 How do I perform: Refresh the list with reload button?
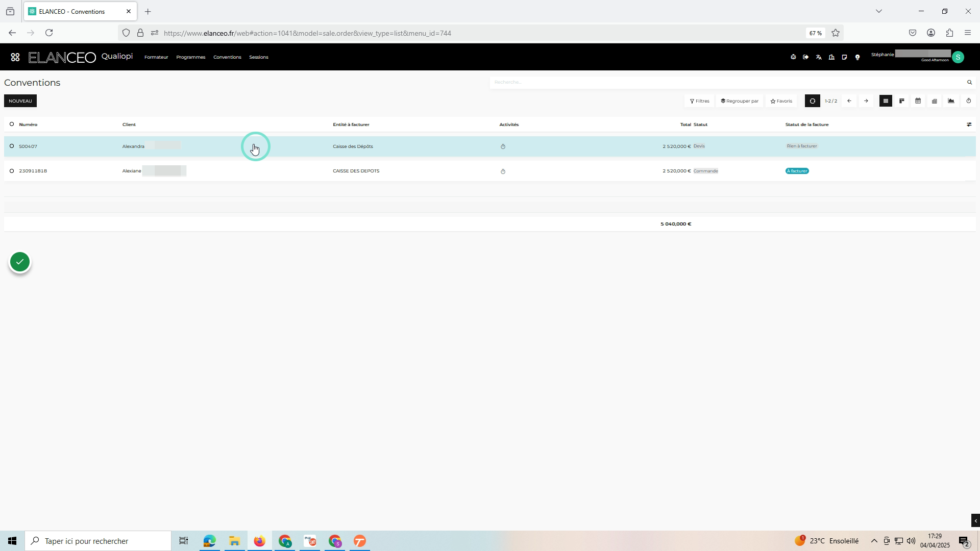(813, 101)
